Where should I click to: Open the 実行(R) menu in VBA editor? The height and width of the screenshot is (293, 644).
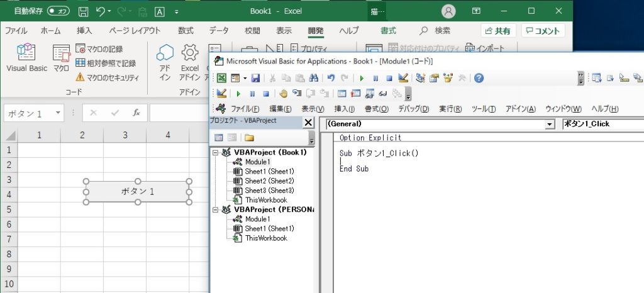pyautogui.click(x=450, y=109)
